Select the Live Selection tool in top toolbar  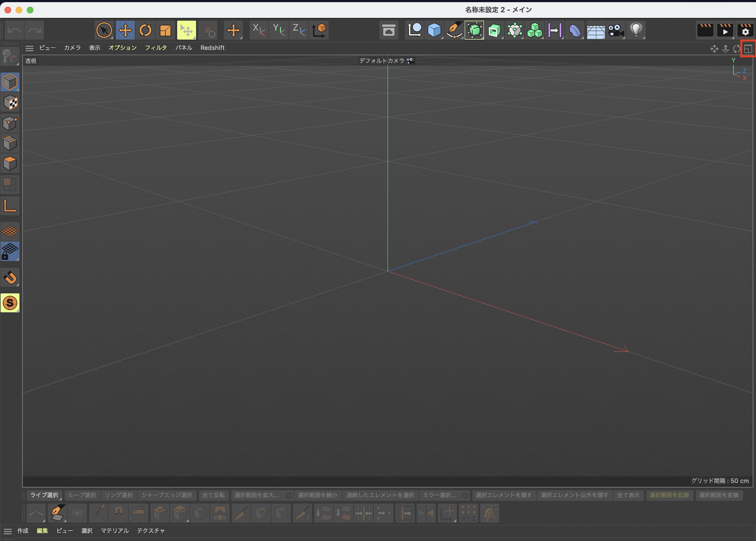pyautogui.click(x=104, y=30)
